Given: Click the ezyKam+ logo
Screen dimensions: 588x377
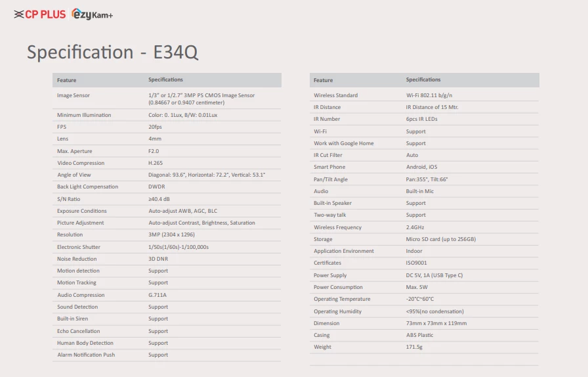Looking at the screenshot, I should (x=92, y=14).
